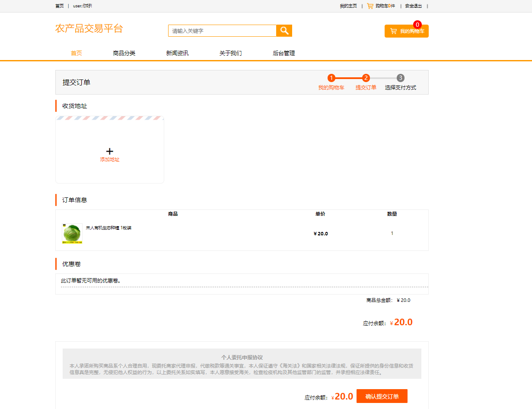The image size is (532, 409).
Task: Click the 确认提交订单 button
Action: coord(383,396)
